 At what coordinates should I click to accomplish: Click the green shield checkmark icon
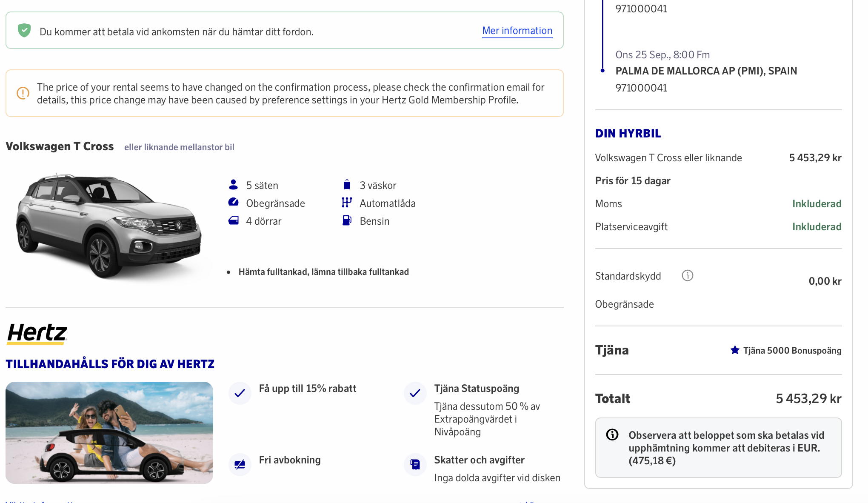point(24,30)
